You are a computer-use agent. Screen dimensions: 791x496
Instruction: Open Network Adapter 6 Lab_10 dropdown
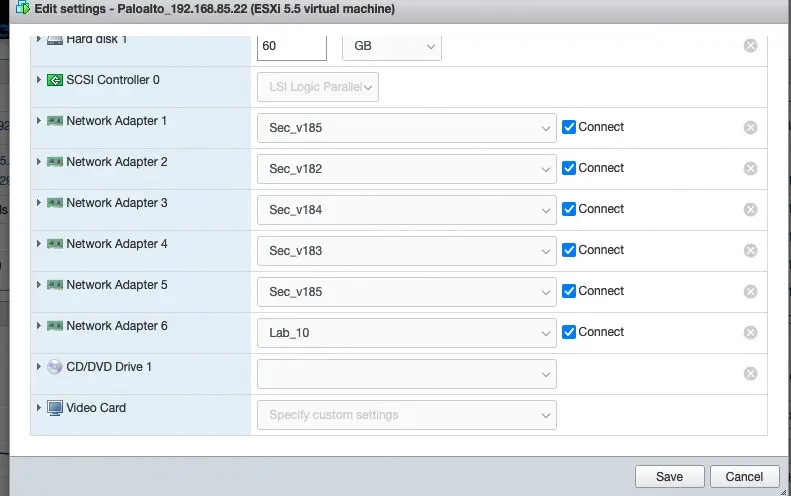(x=406, y=333)
